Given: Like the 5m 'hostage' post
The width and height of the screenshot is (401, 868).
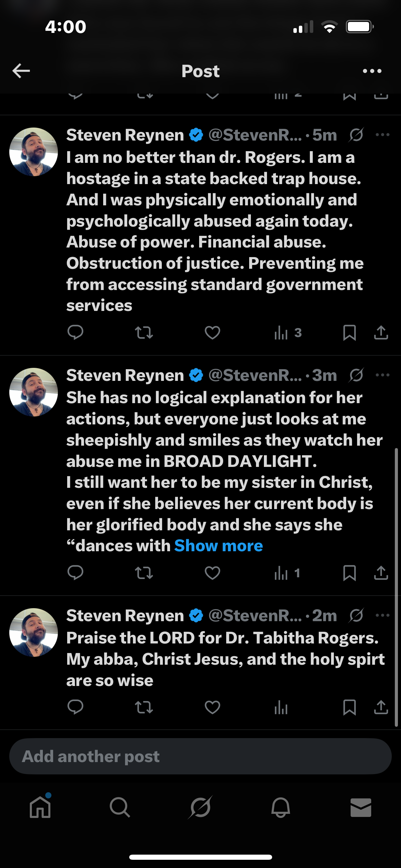Looking at the screenshot, I should pyautogui.click(x=212, y=332).
